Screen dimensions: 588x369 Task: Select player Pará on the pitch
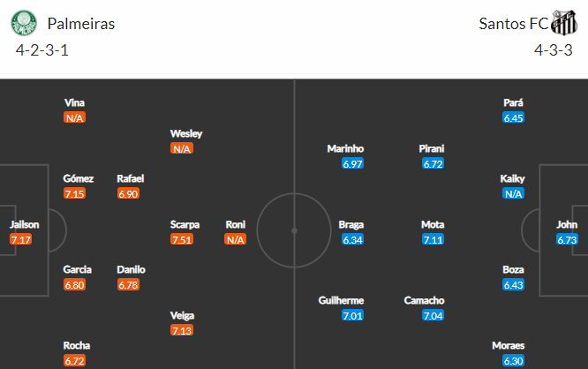pyautogui.click(x=513, y=102)
